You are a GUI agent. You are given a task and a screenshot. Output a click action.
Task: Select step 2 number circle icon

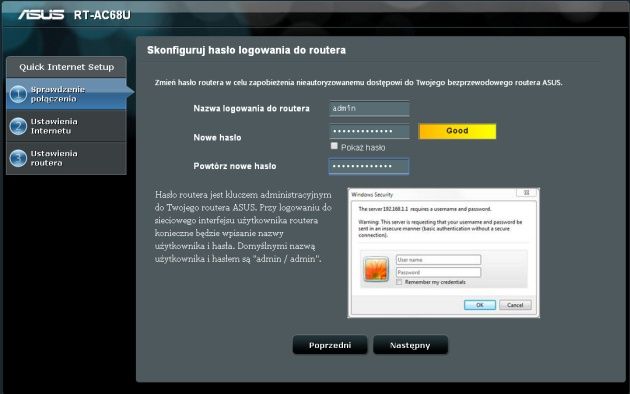[x=18, y=126]
